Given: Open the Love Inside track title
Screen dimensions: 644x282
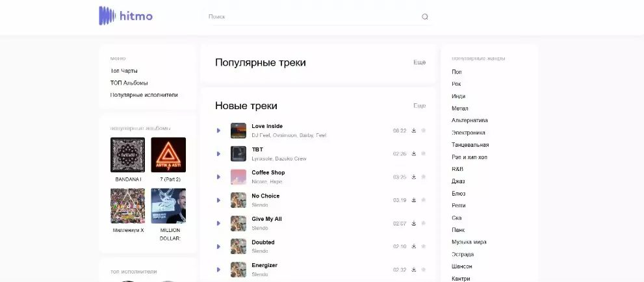Looking at the screenshot, I should point(267,126).
